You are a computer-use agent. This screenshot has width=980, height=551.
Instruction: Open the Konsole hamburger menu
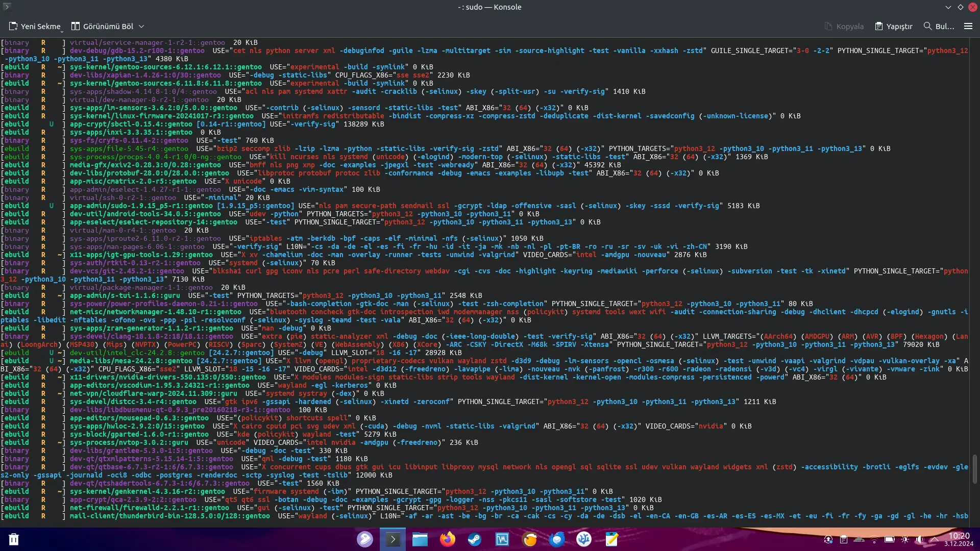(968, 26)
